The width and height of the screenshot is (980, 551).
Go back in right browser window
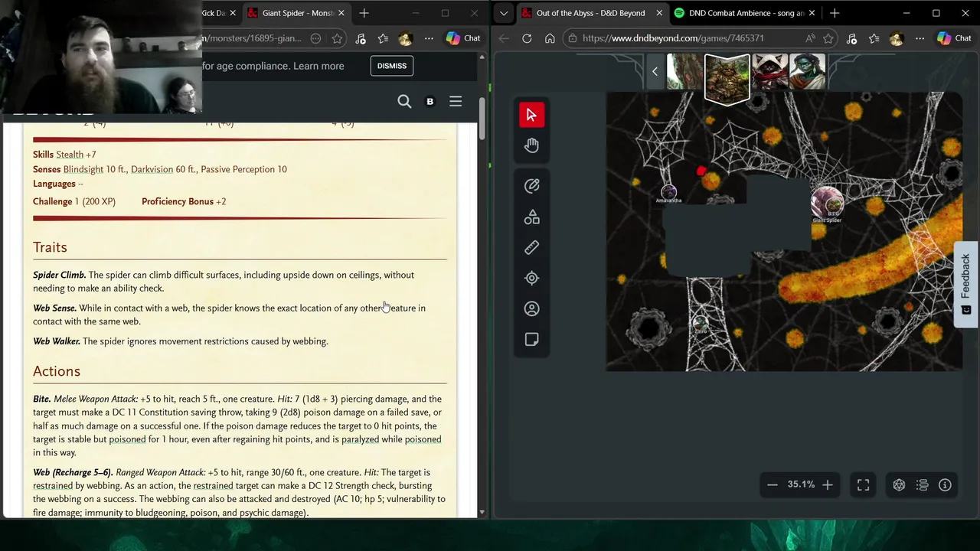(x=504, y=38)
